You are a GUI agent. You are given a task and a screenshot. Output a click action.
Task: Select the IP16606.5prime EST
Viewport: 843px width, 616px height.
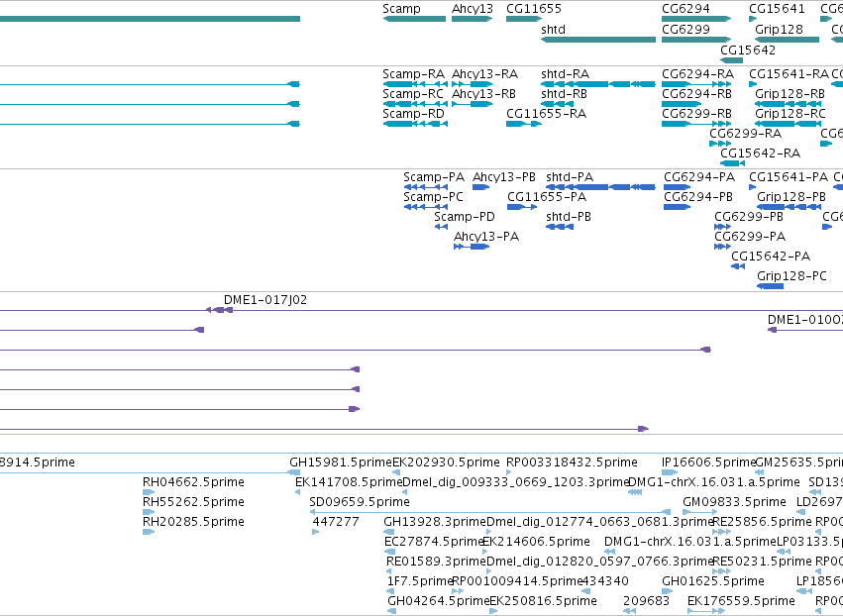pos(670,472)
